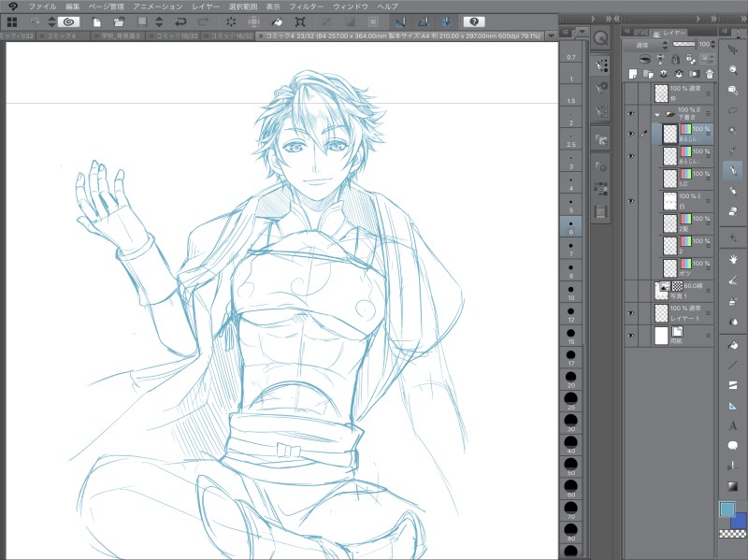The image size is (748, 560).
Task: Select the Text tool (A icon)
Action: click(x=733, y=425)
